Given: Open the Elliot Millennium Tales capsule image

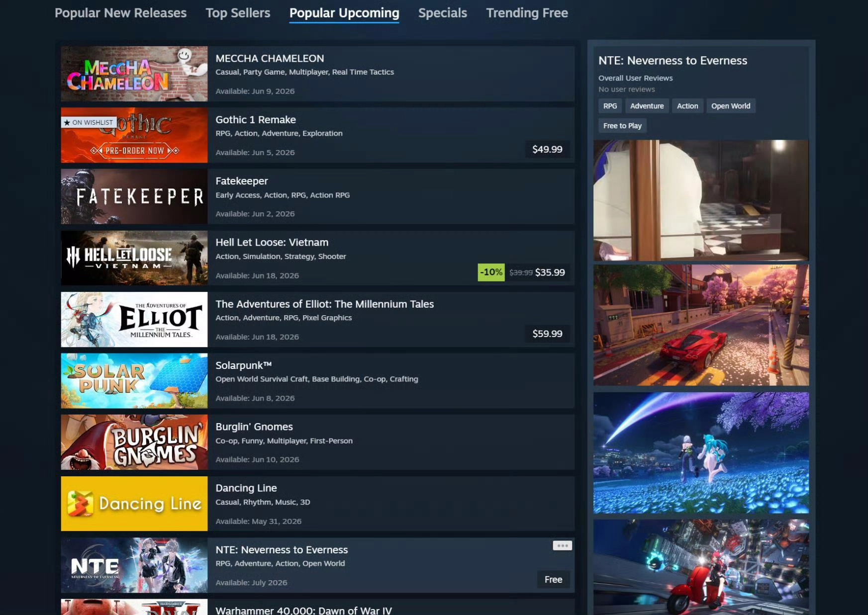Looking at the screenshot, I should click(134, 319).
